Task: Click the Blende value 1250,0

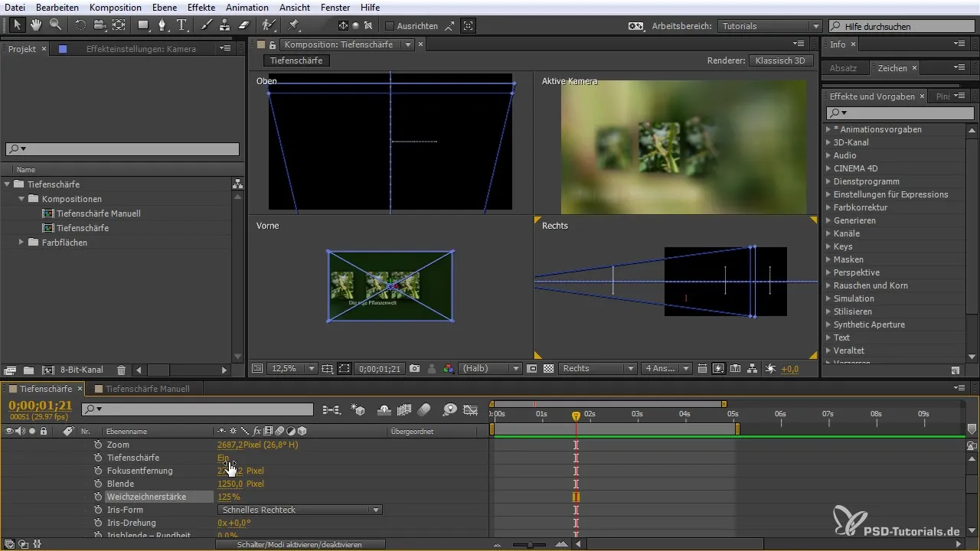Action: (230, 484)
